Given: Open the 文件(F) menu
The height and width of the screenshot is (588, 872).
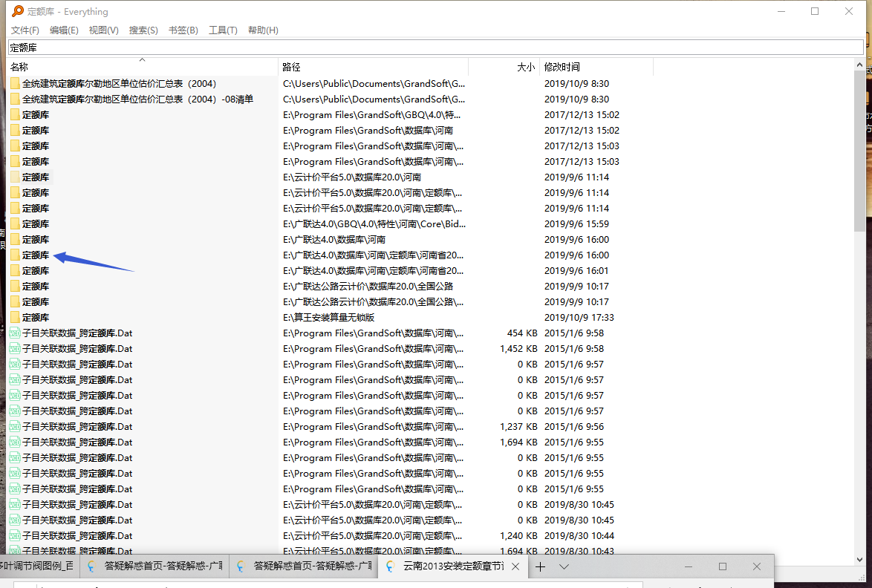Looking at the screenshot, I should (25, 30).
